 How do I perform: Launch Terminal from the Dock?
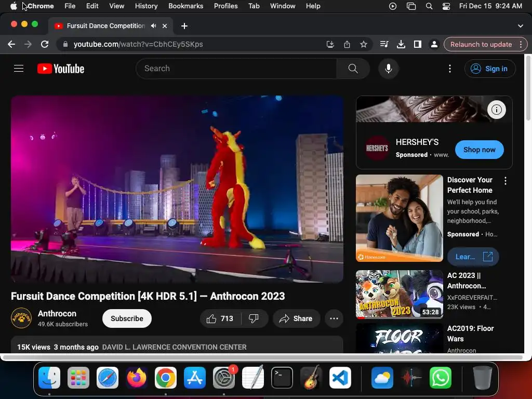(282, 378)
